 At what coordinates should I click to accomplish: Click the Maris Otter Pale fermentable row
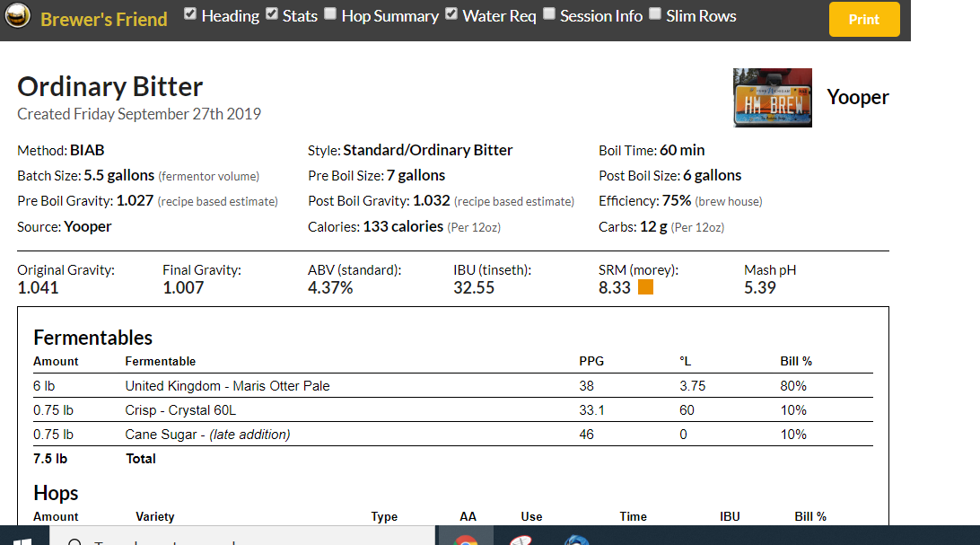(227, 386)
